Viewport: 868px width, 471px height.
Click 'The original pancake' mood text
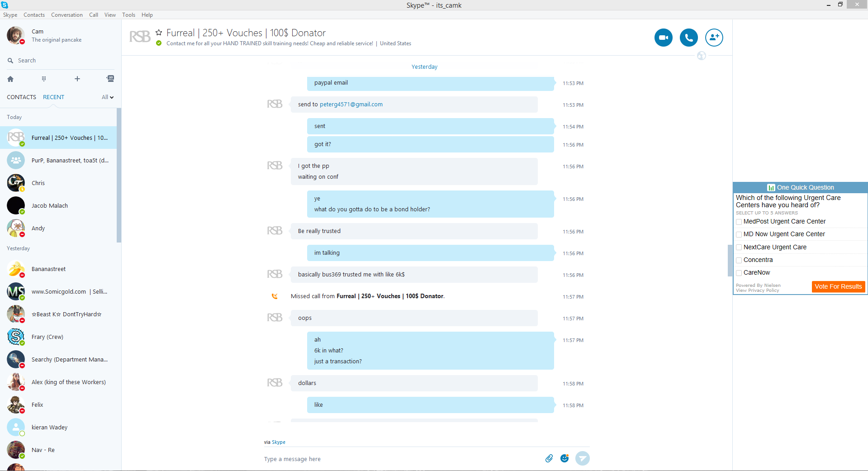[57, 40]
